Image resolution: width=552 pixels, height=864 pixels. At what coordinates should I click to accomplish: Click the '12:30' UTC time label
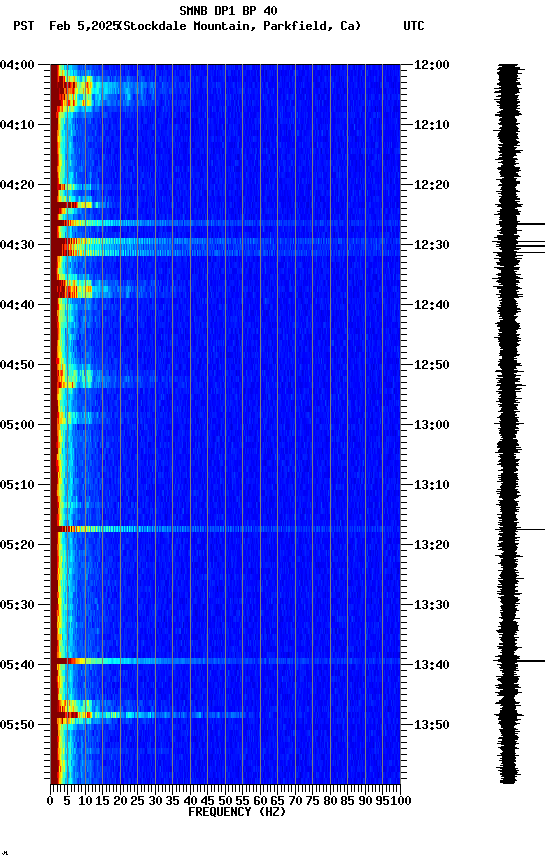(432, 245)
